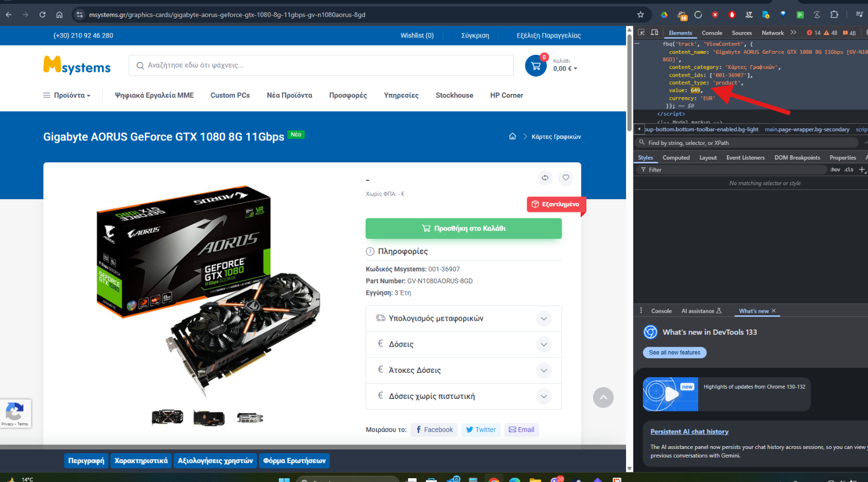Click the Styles Filter input
868x482 pixels.
tap(731, 170)
